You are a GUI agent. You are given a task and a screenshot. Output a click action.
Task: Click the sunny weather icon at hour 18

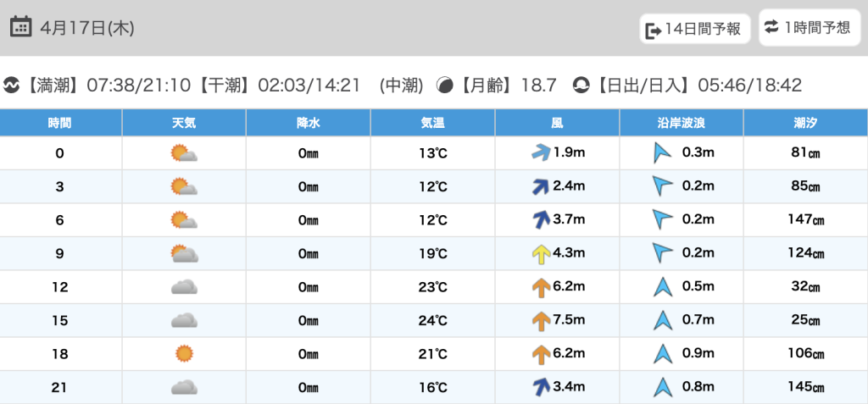[x=184, y=354]
